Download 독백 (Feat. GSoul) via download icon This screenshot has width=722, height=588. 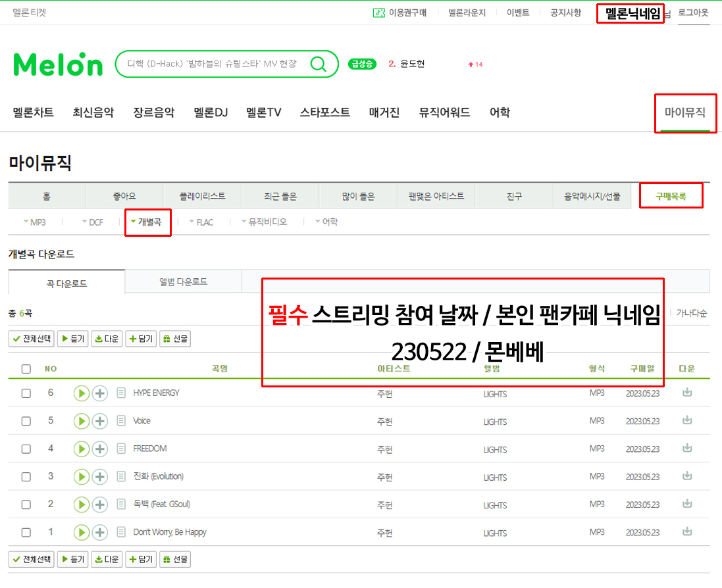tap(687, 503)
